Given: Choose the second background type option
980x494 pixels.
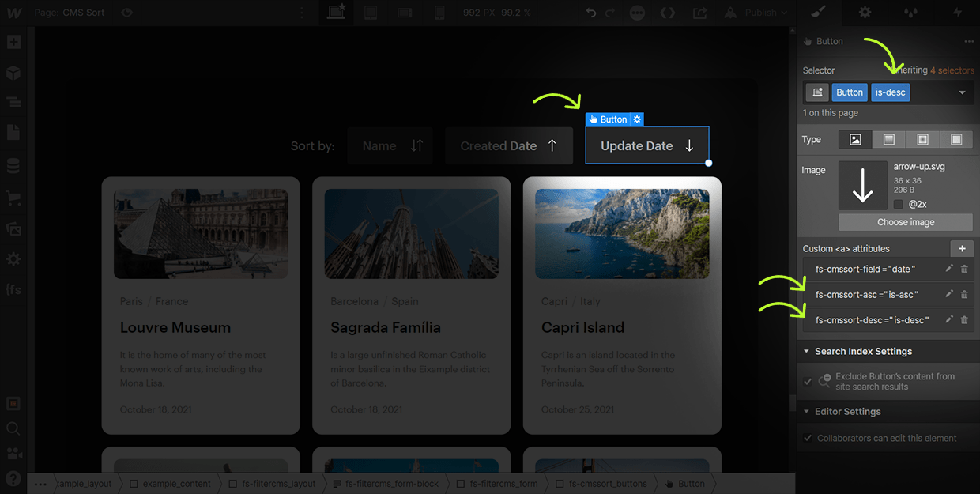Looking at the screenshot, I should [x=889, y=139].
